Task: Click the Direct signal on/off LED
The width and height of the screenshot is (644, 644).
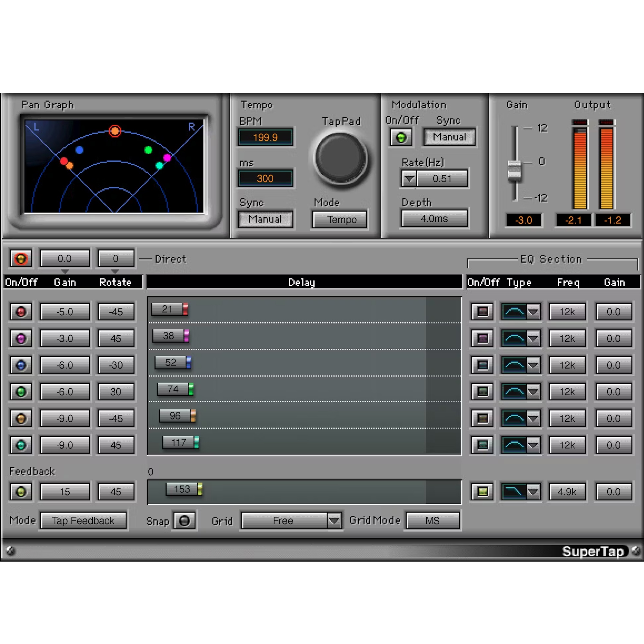Action: click(x=21, y=258)
